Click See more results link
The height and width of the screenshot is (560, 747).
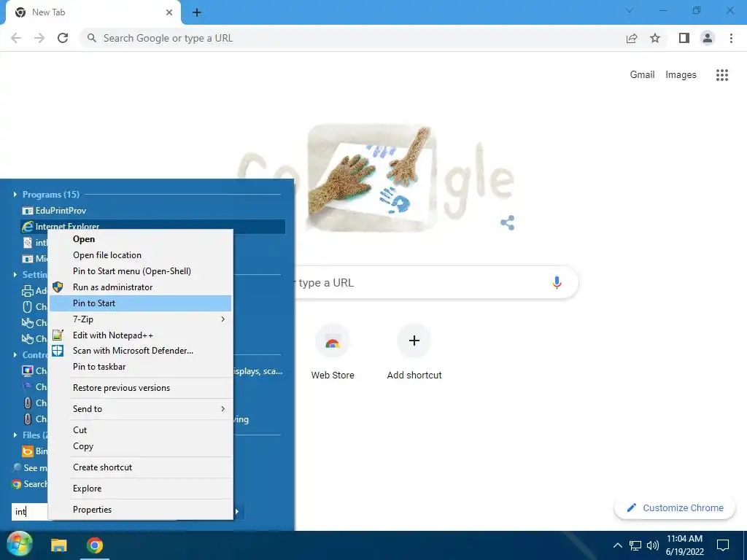(x=31, y=467)
